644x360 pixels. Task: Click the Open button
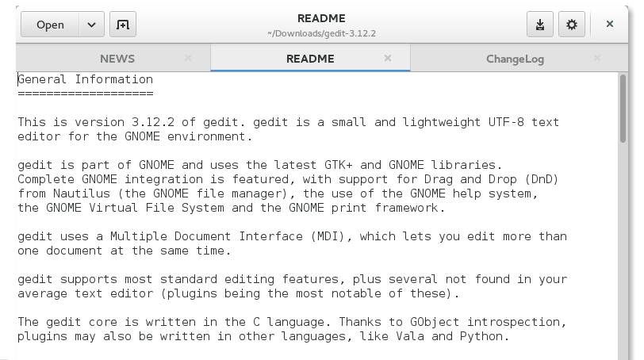pyautogui.click(x=50, y=25)
